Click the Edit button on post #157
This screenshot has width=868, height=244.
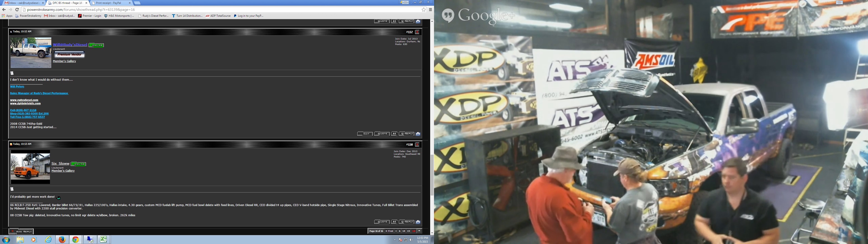[x=365, y=134]
